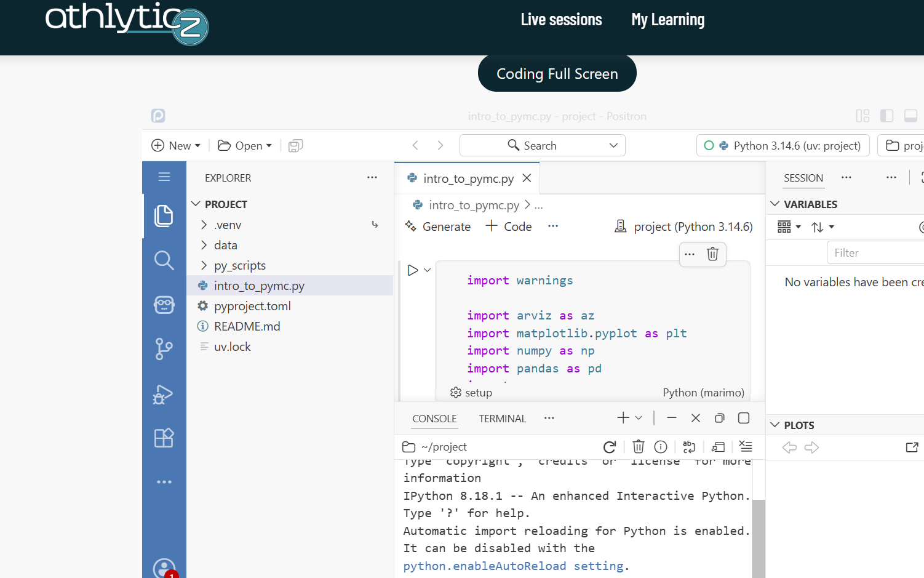The width and height of the screenshot is (924, 578).
Task: Click the Coding Full Screen button
Action: pyautogui.click(x=557, y=73)
